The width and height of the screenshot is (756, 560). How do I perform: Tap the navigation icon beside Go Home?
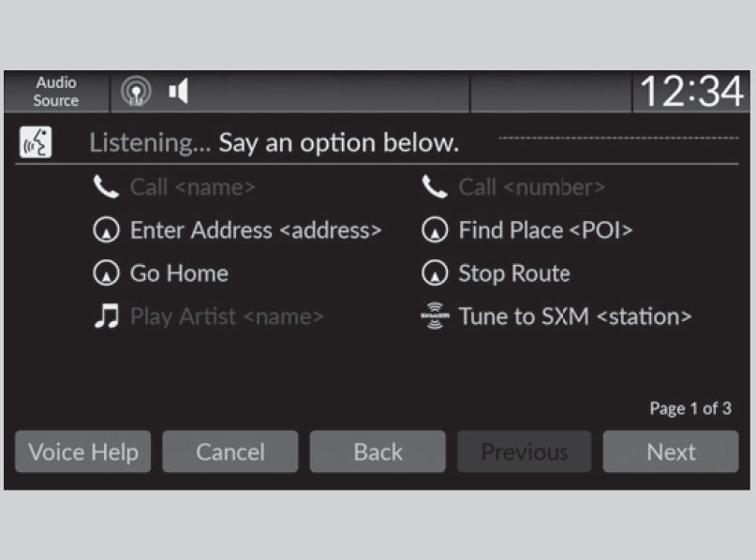pos(107,273)
